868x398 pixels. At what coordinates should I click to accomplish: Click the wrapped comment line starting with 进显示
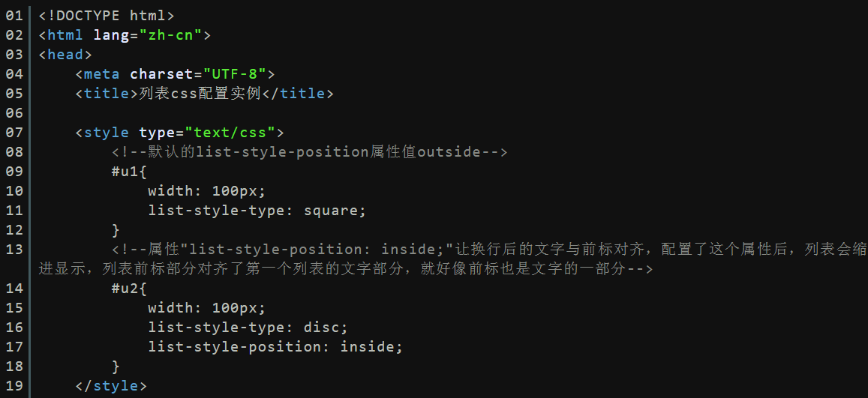[345, 269]
